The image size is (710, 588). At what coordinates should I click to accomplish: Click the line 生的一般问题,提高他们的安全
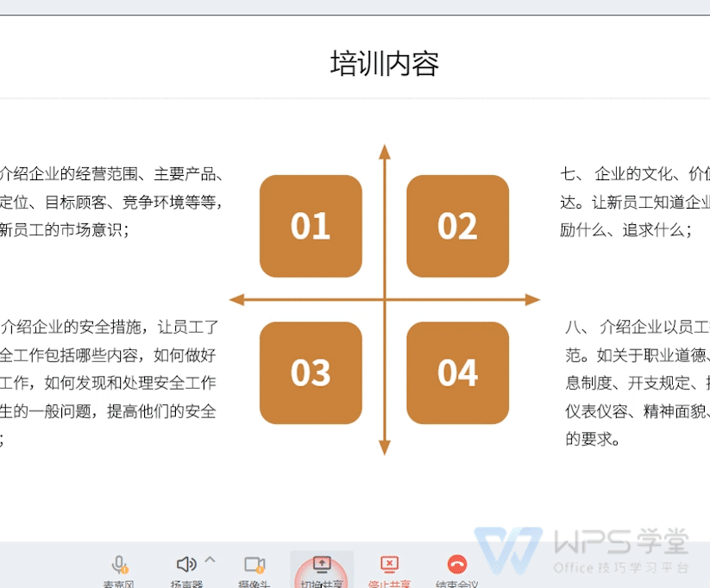coord(108,411)
